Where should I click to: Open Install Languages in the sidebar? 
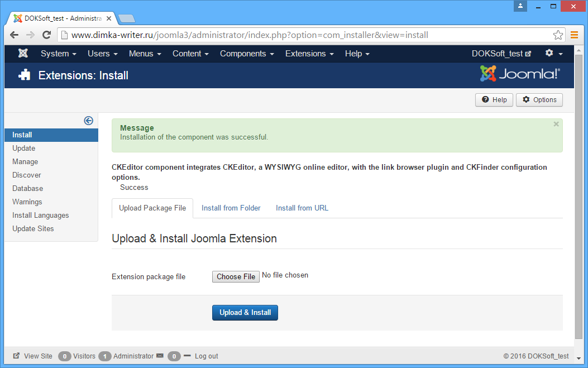click(x=41, y=215)
